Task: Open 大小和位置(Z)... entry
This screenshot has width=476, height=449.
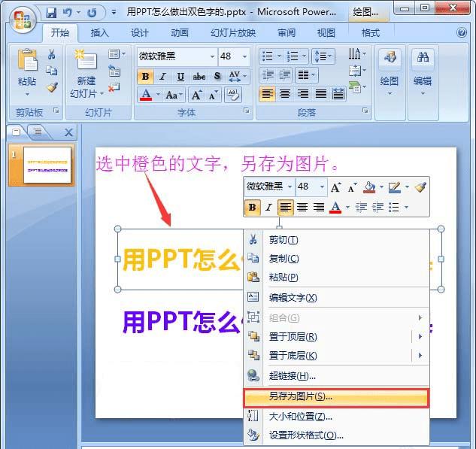Action: pos(336,417)
